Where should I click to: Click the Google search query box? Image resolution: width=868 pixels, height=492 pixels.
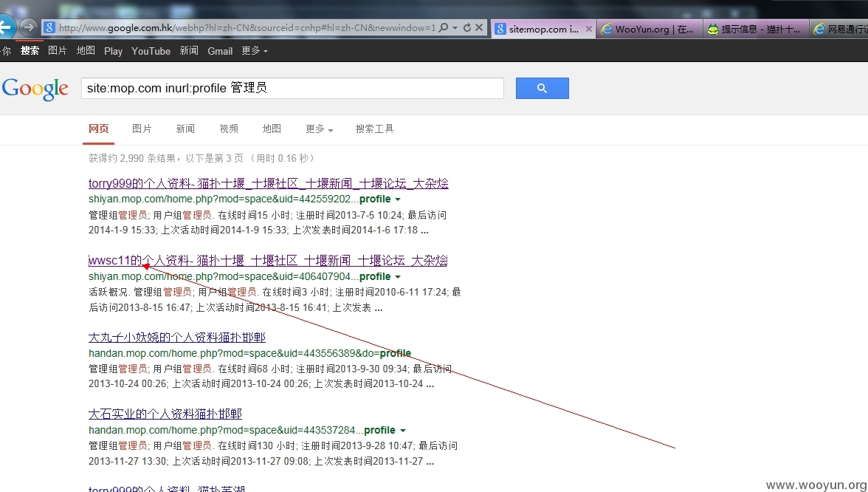[x=292, y=88]
